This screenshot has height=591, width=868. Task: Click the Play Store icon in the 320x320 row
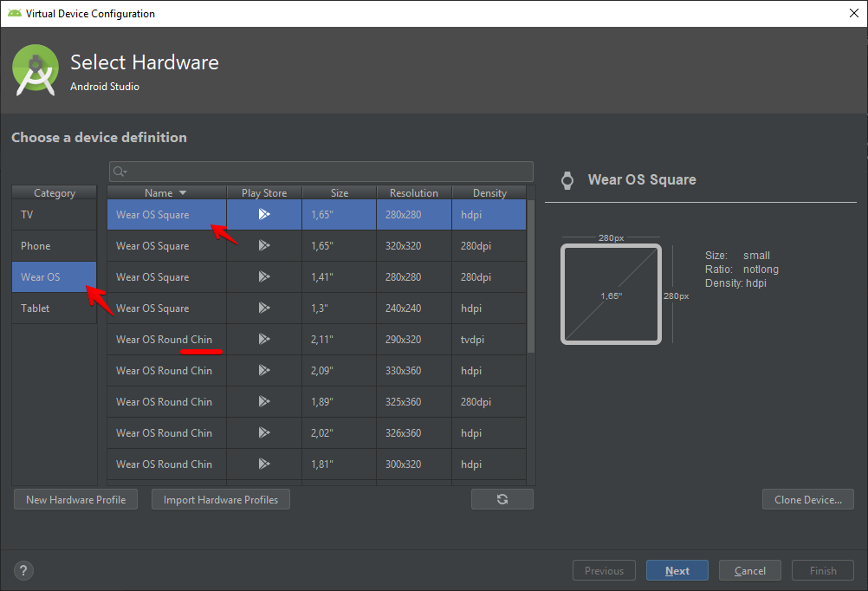click(x=264, y=246)
